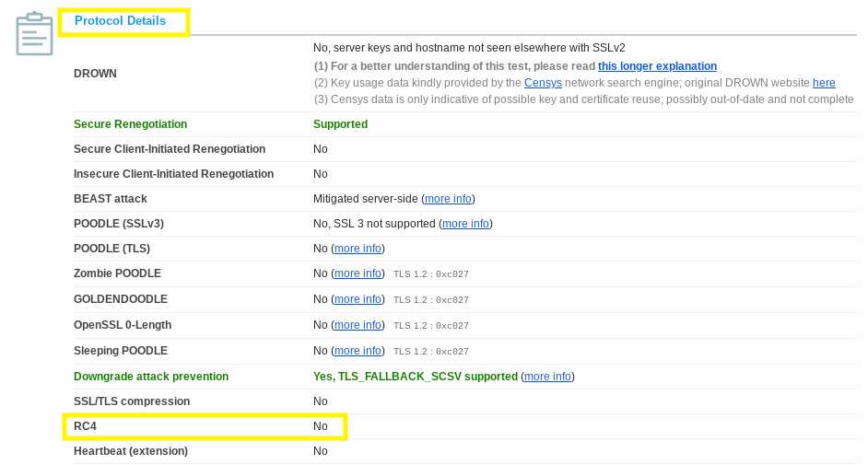Open the 'this longer explanation' link

point(657,66)
